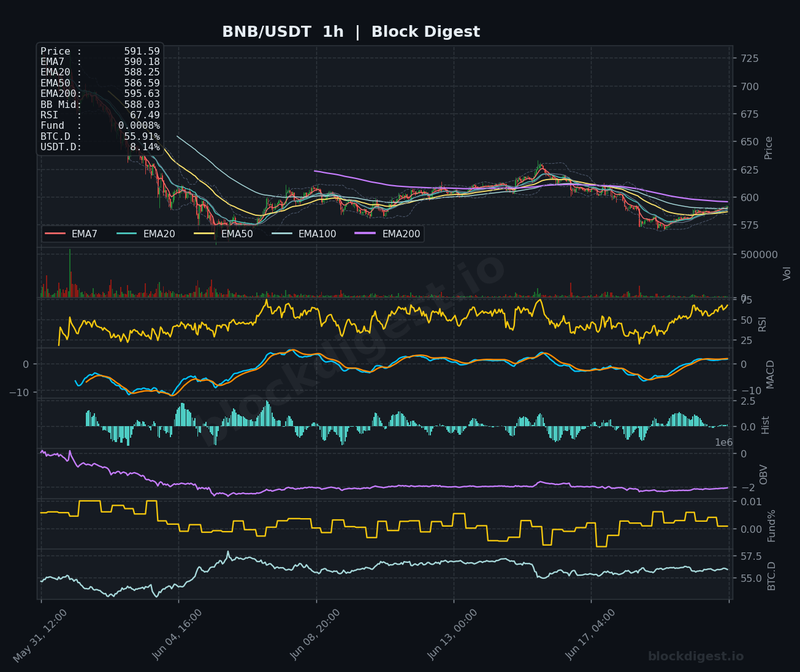The image size is (800, 672).
Task: Click the red EMA7 legend line swatch
Action: coord(55,234)
